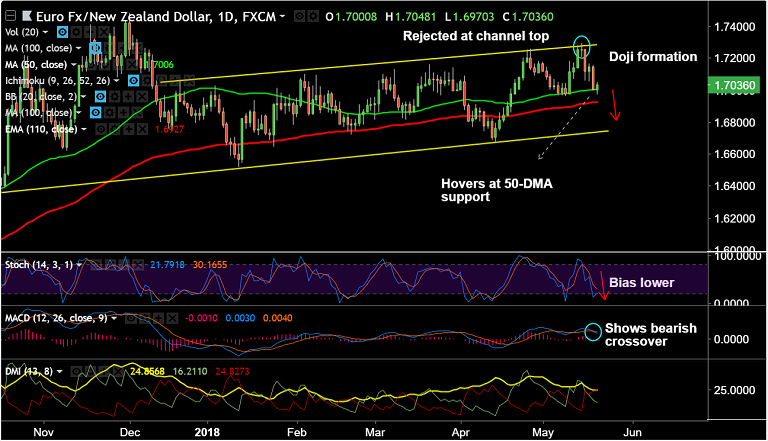Toggle eye on MA (100, close) row above EMA
Image resolution: width=768 pixels, height=441 pixels.
[96, 113]
